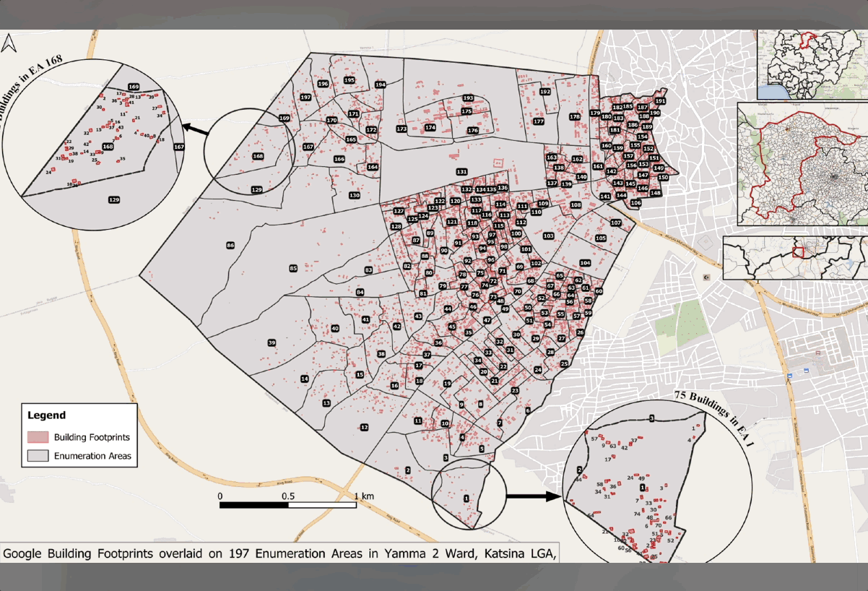Select enumeration area label 195
868x591 pixels.
coord(350,80)
